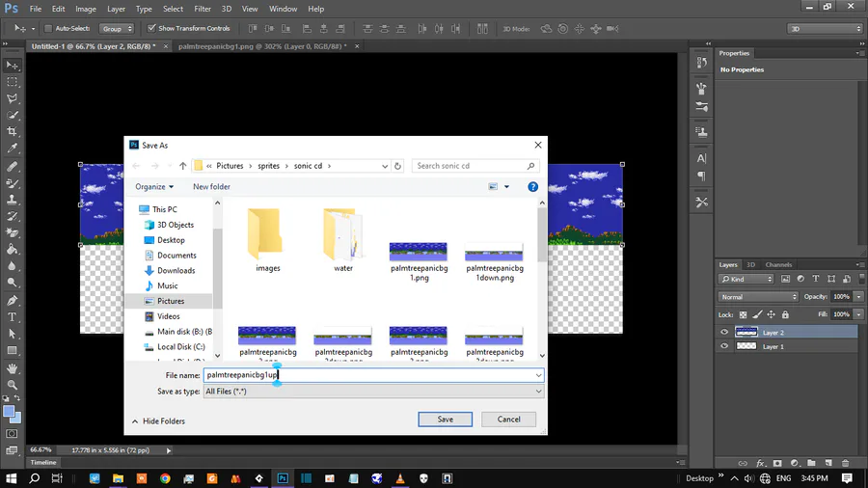Select the Path Selection tool

tap(13, 335)
